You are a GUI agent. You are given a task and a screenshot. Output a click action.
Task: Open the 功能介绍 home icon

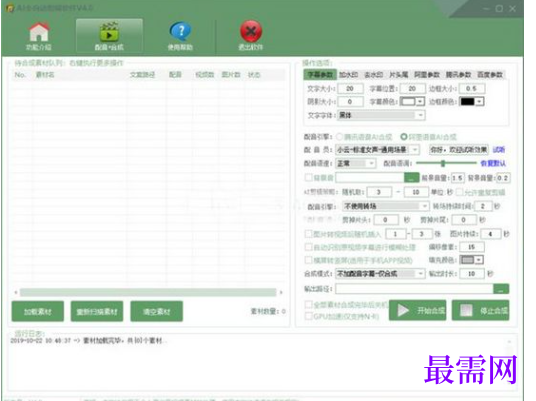[x=39, y=36]
